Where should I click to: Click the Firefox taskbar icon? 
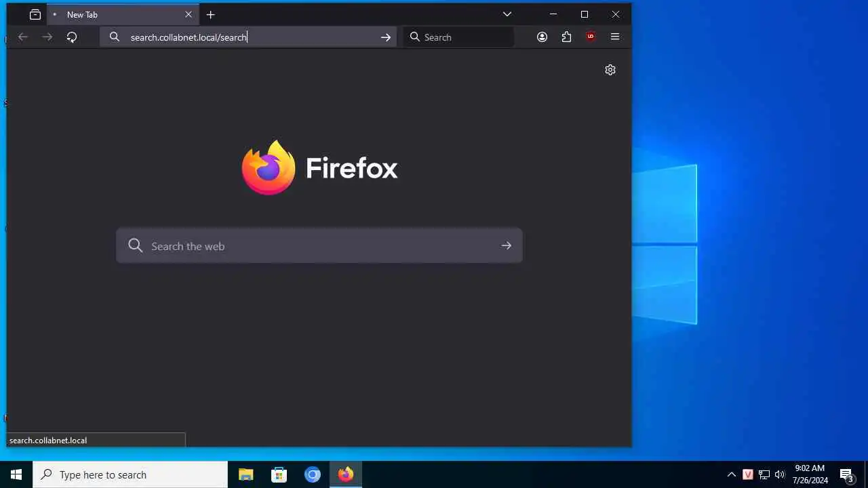[x=346, y=474]
